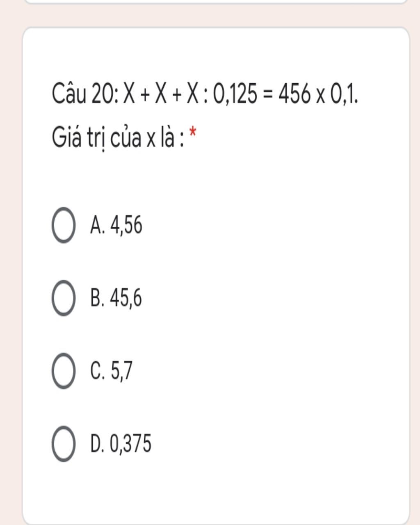Click the answer label 'A. 4,56'
The width and height of the screenshot is (420, 525).
click(116, 226)
